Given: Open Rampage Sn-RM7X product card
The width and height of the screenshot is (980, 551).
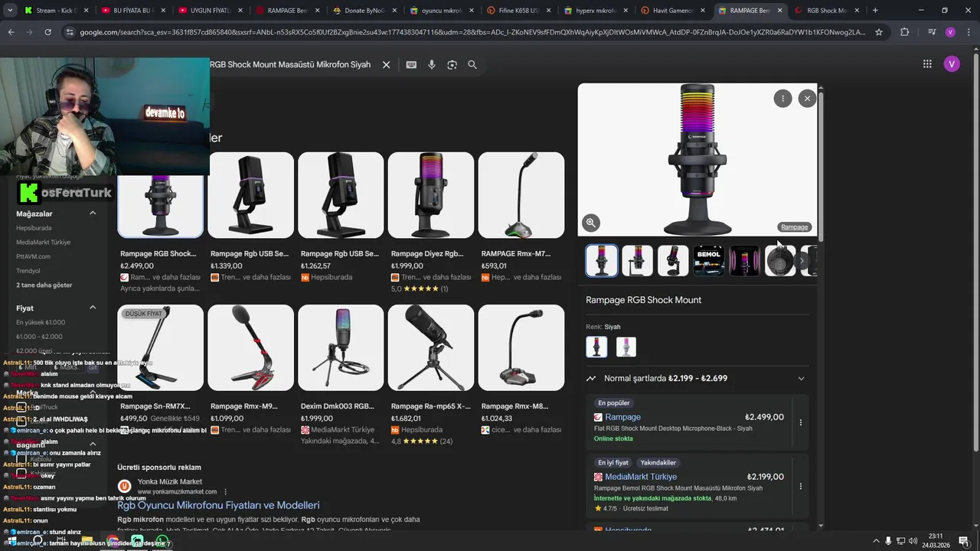Looking at the screenshot, I should point(160,370).
